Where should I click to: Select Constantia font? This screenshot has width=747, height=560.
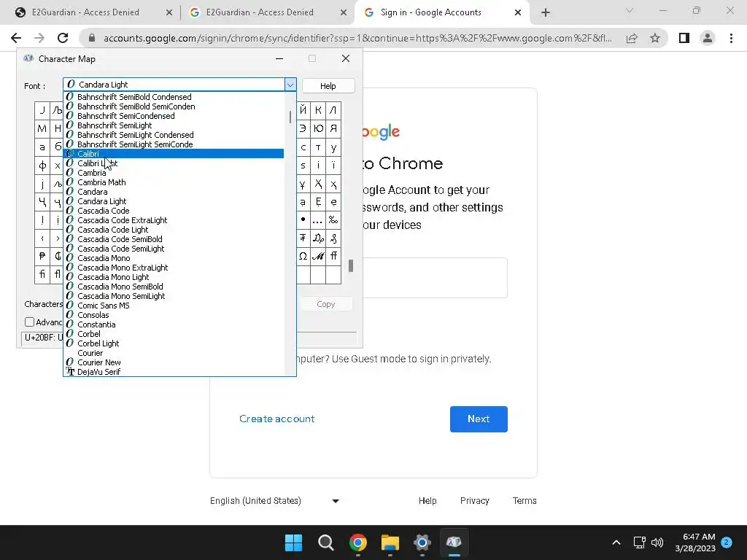(x=174, y=324)
